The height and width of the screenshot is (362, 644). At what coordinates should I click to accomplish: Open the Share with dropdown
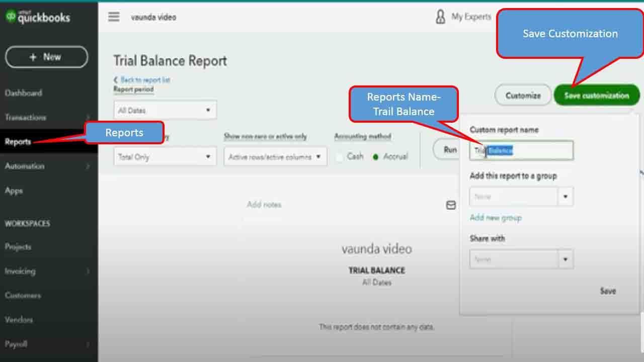click(x=521, y=259)
